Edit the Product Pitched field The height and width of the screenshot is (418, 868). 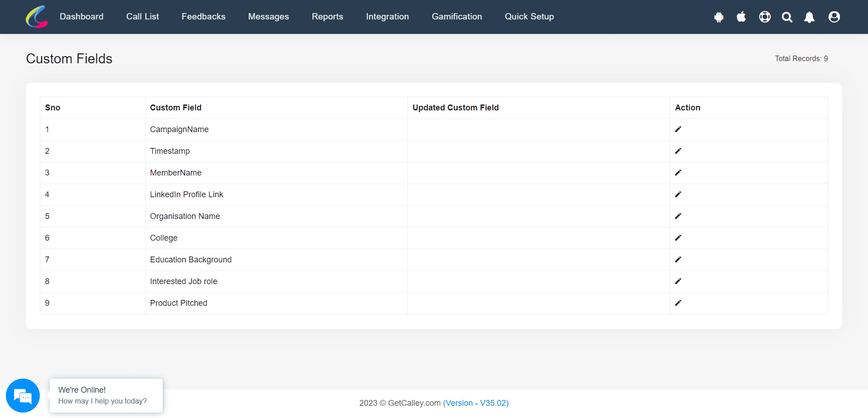click(x=678, y=303)
